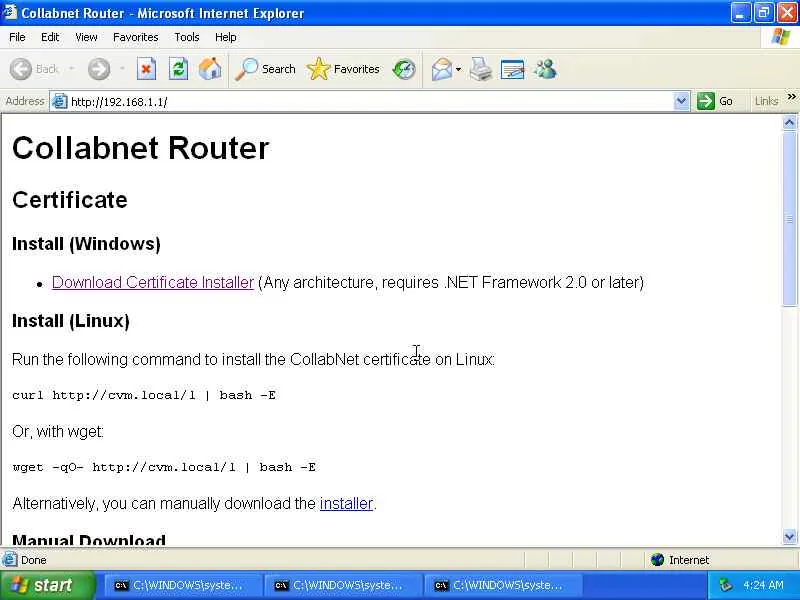The height and width of the screenshot is (600, 800).
Task: Open the Search pane
Action: [265, 69]
